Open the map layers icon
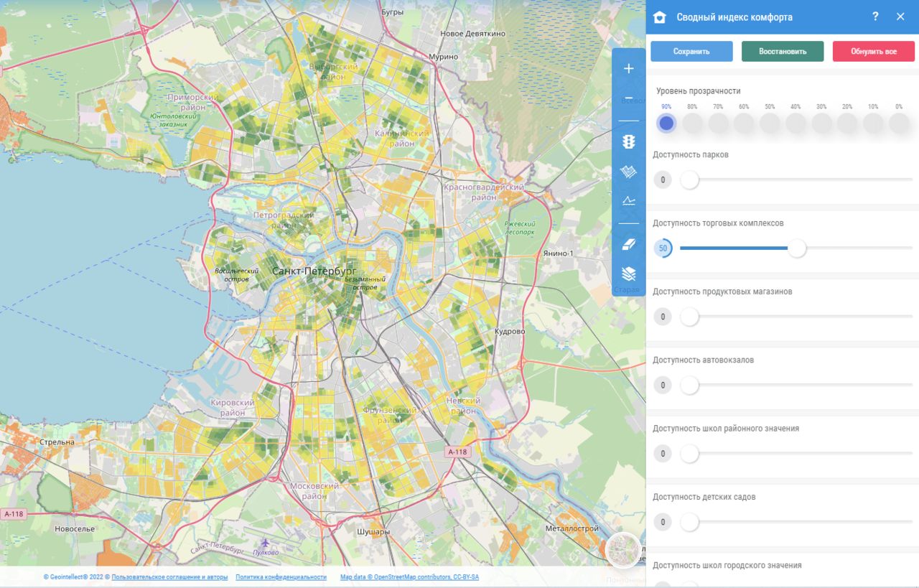 629,274
